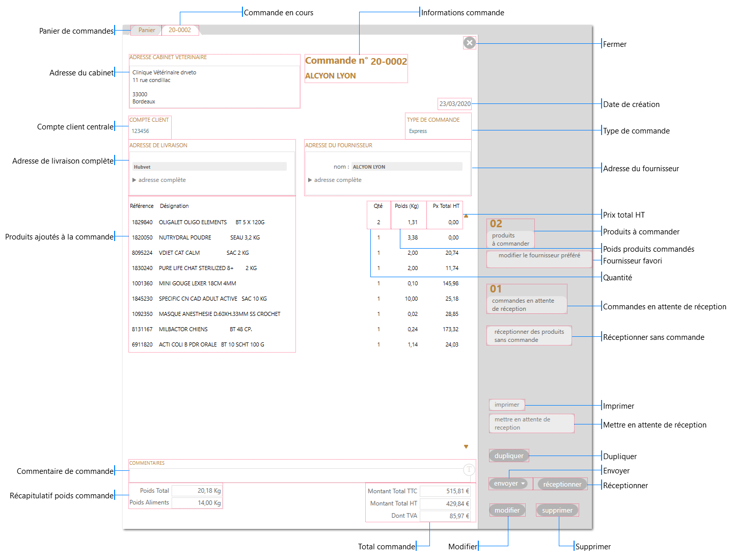Select product MINI GOUGE LEXER 18CM 4MM
This screenshot has height=560, width=733.
click(198, 283)
